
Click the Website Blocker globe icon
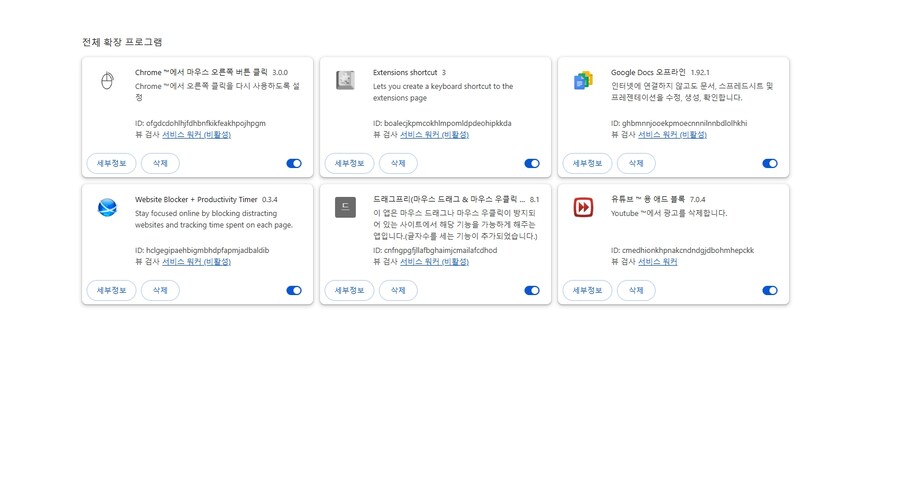pyautogui.click(x=107, y=207)
